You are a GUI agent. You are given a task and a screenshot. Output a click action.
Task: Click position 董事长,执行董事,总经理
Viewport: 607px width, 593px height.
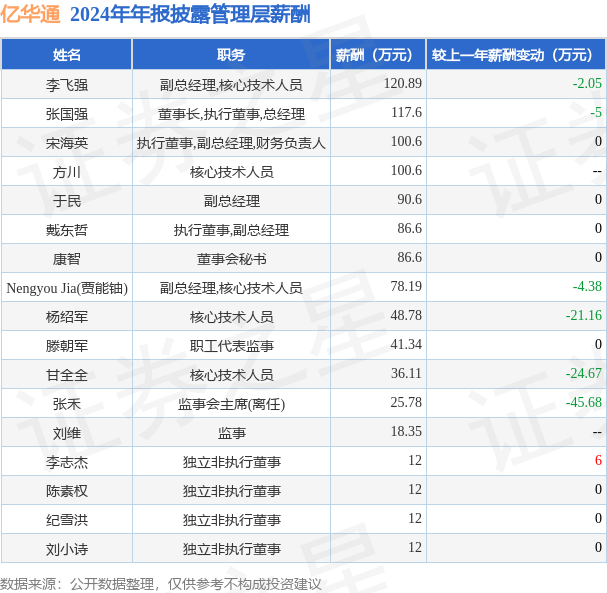231,114
